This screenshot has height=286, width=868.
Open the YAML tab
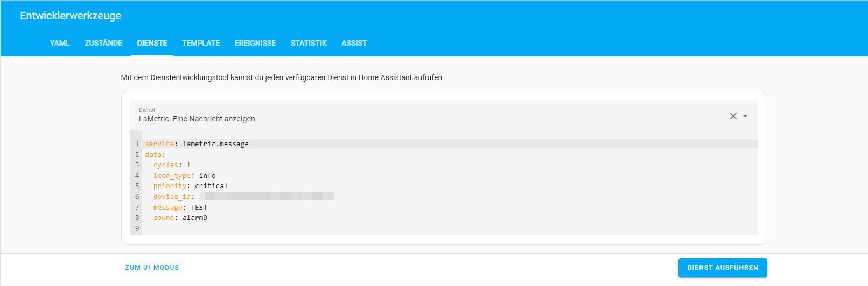pos(60,43)
